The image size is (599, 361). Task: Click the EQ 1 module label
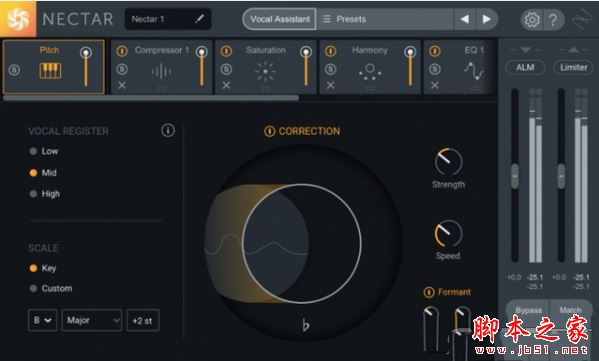[x=474, y=50]
